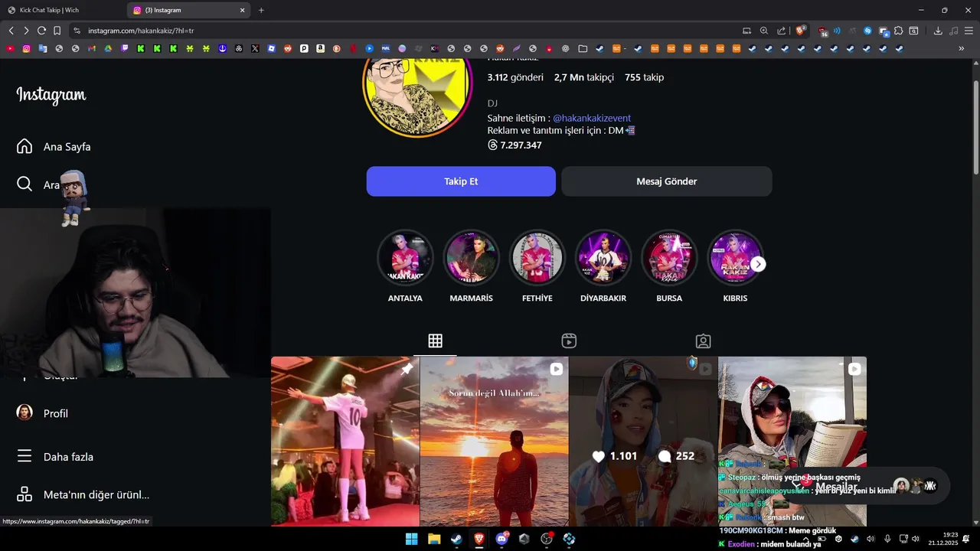
Task: Open the Ara search icon
Action: 24,184
